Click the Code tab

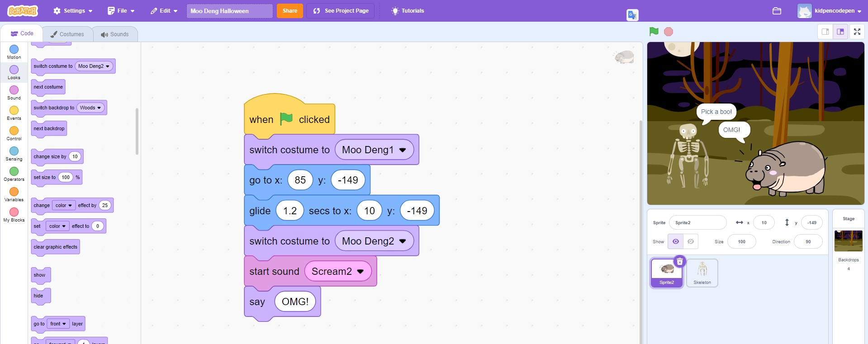click(22, 33)
